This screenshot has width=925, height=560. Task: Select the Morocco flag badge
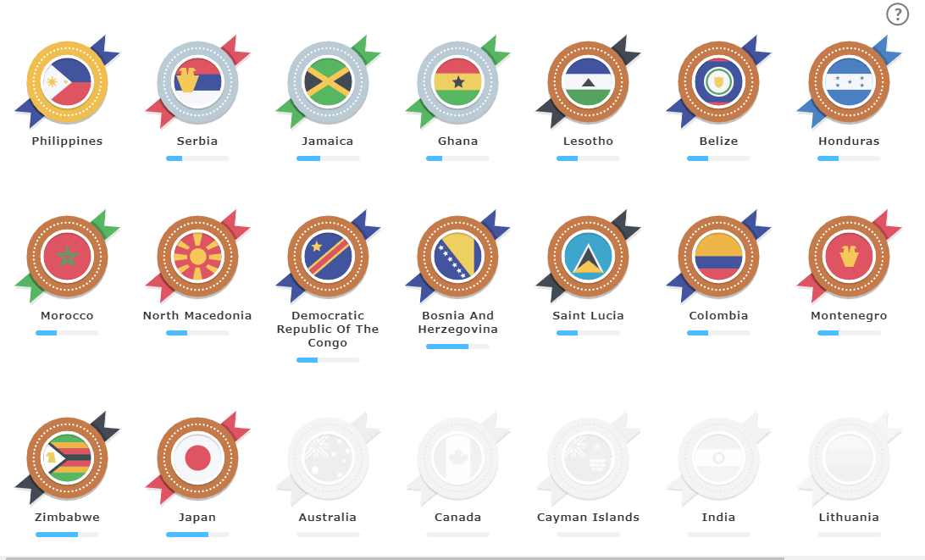coord(67,257)
